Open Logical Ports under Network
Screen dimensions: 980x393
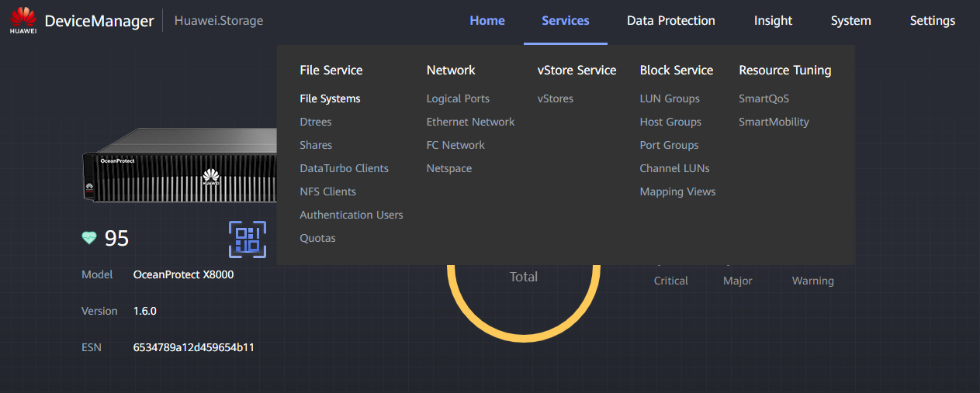[x=458, y=98]
